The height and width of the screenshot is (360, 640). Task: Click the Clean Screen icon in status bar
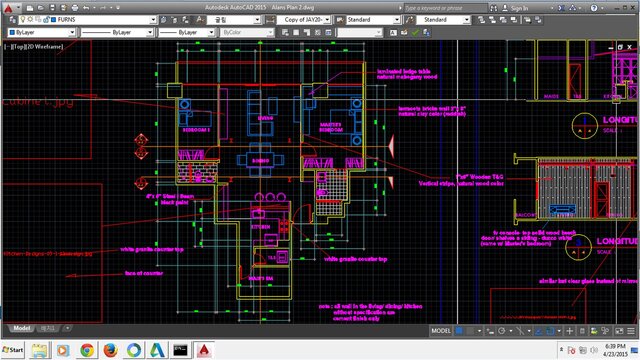pos(619,331)
